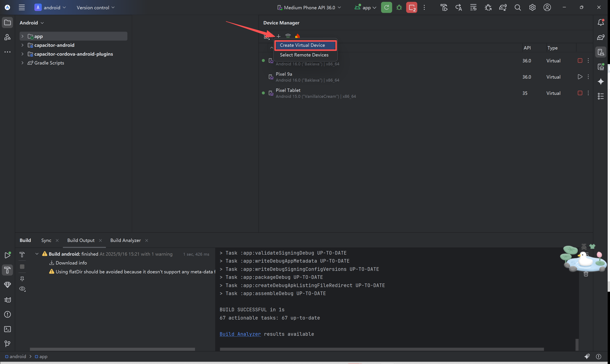Open the Android project view dropdown
This screenshot has width=610, height=364.
31,23
